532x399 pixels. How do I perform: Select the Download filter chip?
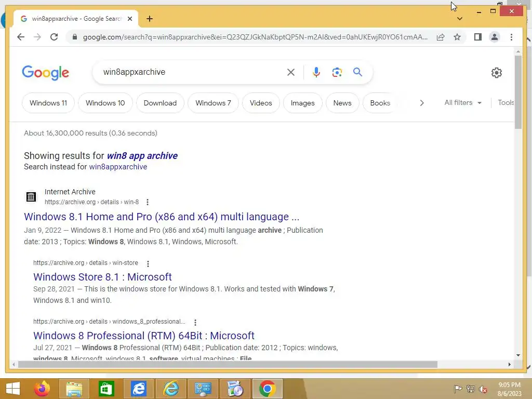[x=160, y=103]
